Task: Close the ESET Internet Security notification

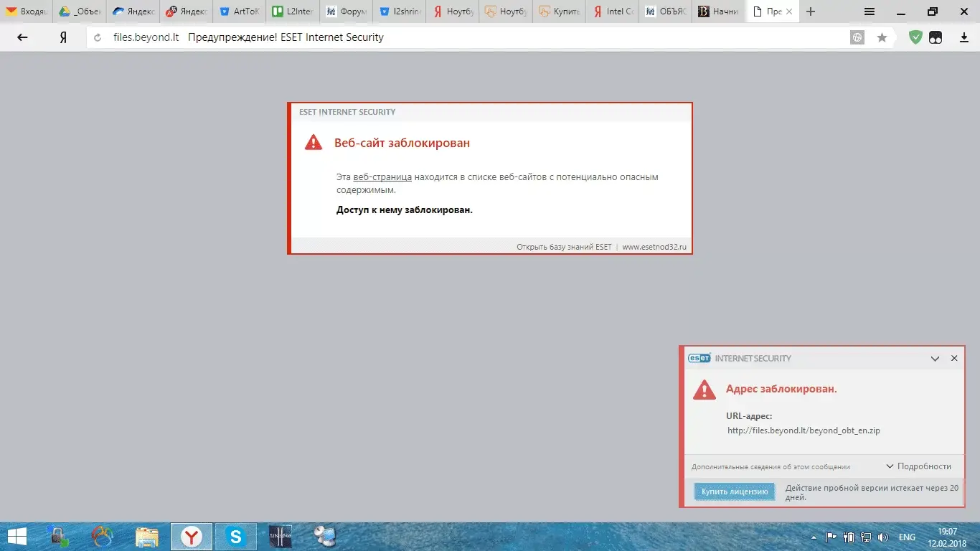Action: coord(954,358)
